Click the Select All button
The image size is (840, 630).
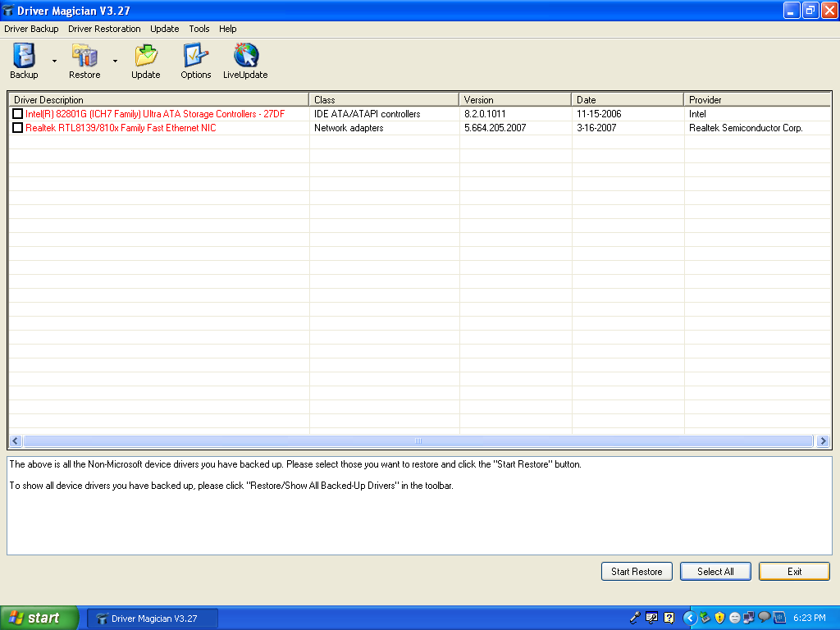pyautogui.click(x=715, y=572)
